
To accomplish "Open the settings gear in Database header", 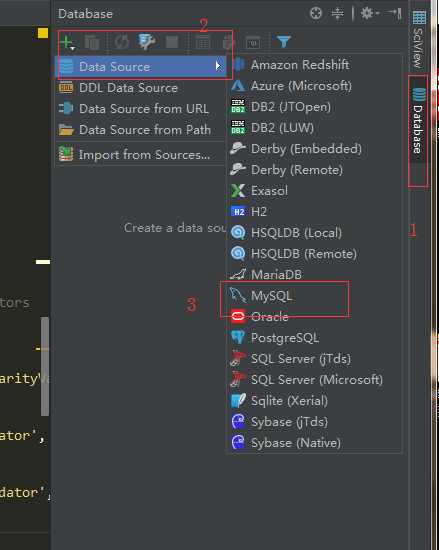I will tap(369, 13).
